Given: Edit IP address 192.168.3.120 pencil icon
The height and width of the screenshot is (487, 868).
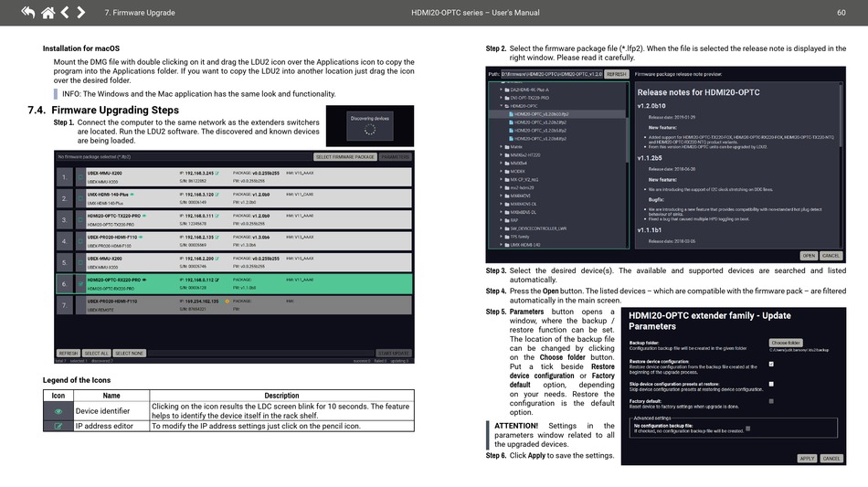Looking at the screenshot, I should click(217, 195).
